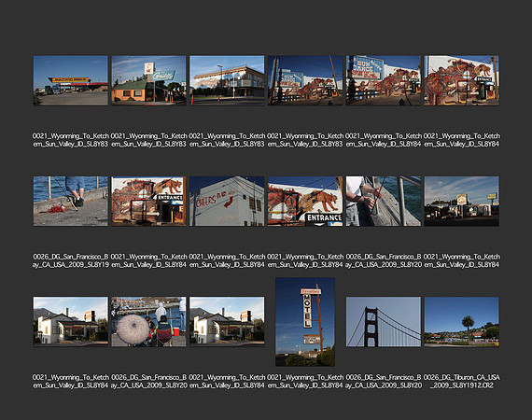This screenshot has width=532, height=420.
Task: Click the mural thumbnail with the ENTRANCE doorway
Action: click(148, 201)
